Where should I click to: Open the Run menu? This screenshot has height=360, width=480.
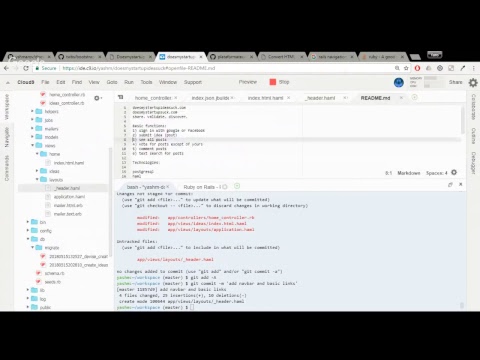tap(129, 82)
